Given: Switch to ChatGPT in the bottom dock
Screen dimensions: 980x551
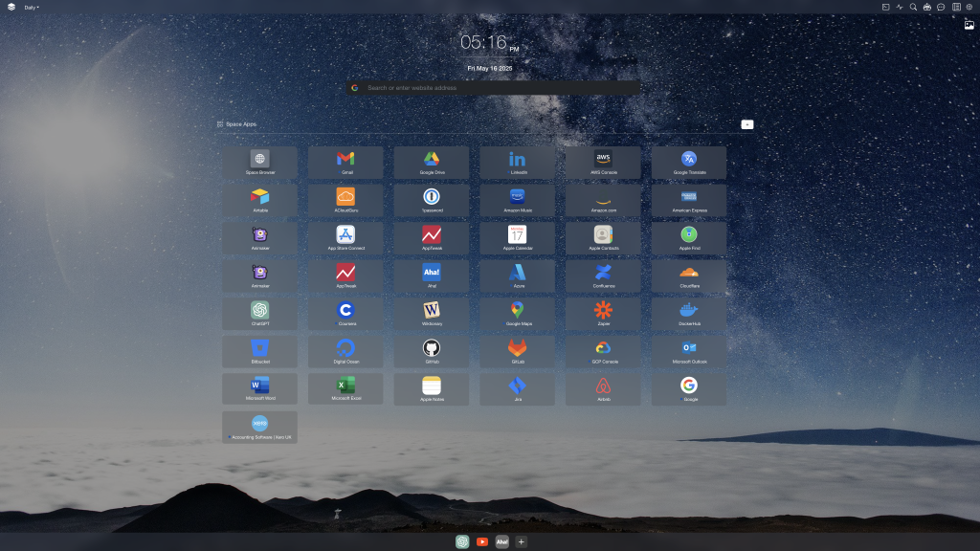Looking at the screenshot, I should [x=462, y=541].
